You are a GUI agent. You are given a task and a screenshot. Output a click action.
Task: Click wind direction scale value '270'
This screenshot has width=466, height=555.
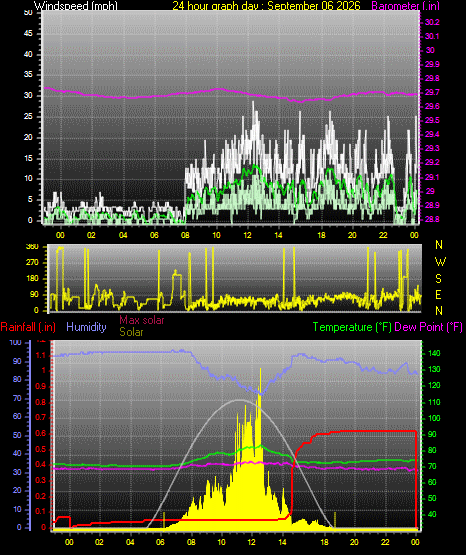click(32, 263)
